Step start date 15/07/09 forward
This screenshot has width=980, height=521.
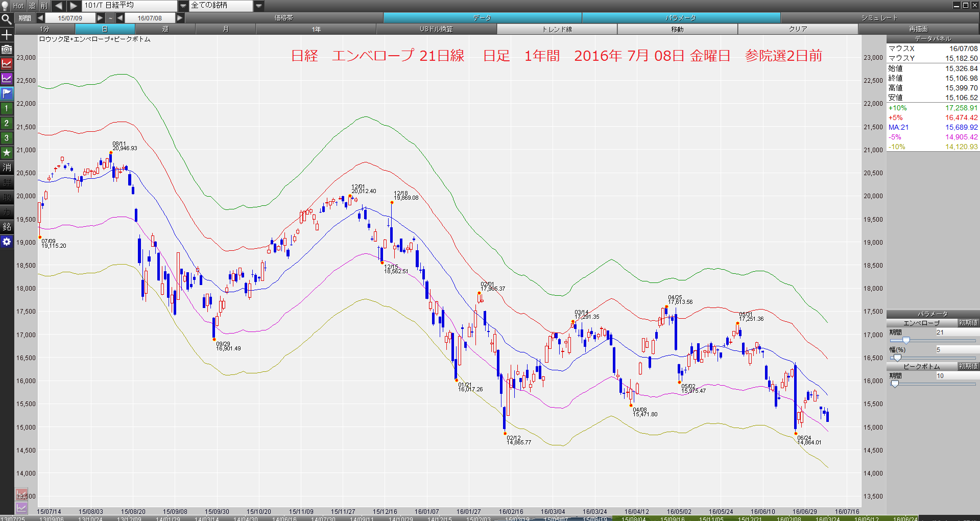click(100, 18)
